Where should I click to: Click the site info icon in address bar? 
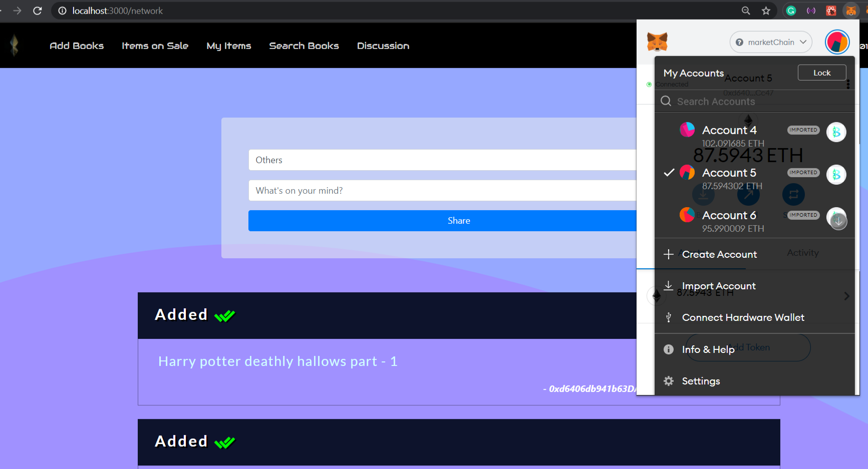tap(62, 11)
